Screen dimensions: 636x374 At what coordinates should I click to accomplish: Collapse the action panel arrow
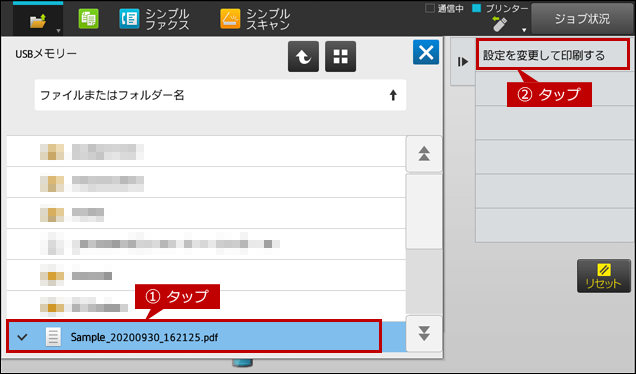pyautogui.click(x=463, y=62)
